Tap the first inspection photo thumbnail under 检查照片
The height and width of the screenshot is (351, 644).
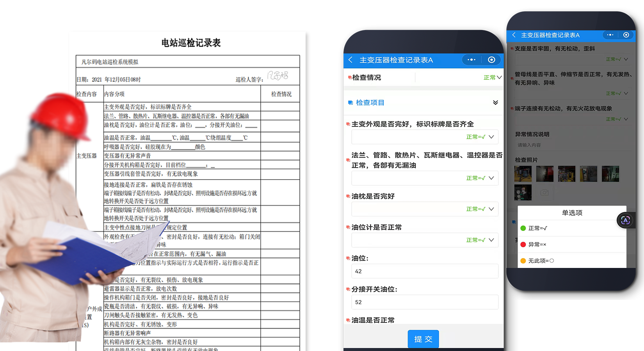[x=523, y=174]
